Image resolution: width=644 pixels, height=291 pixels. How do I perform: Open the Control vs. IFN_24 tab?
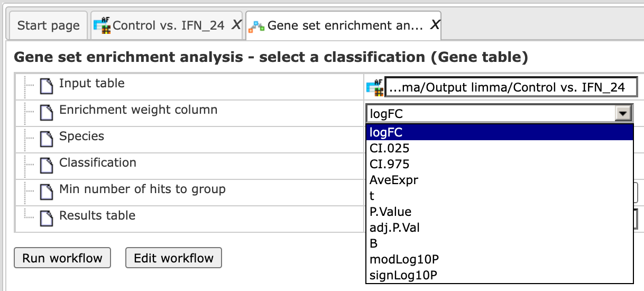coord(169,25)
